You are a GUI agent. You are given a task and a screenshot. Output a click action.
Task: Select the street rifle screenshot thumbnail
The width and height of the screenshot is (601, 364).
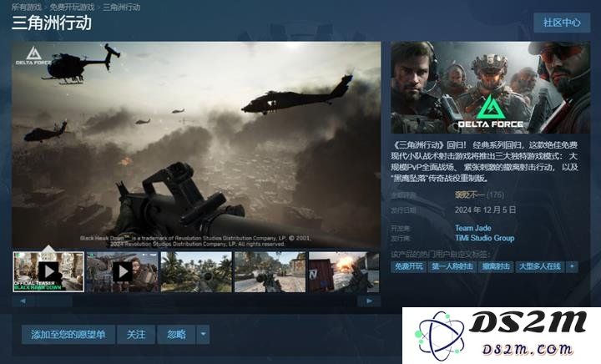pyautogui.click(x=270, y=271)
